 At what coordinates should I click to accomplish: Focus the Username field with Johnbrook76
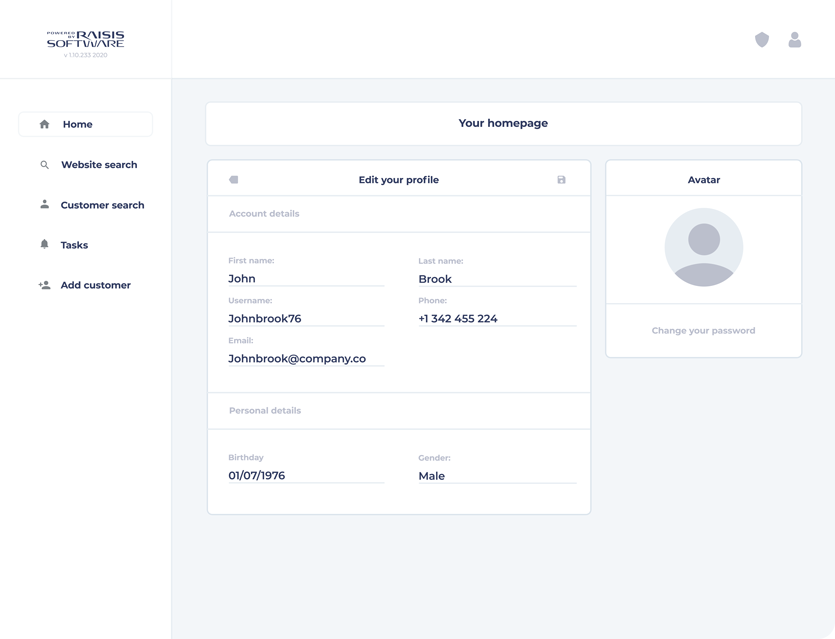[305, 319]
